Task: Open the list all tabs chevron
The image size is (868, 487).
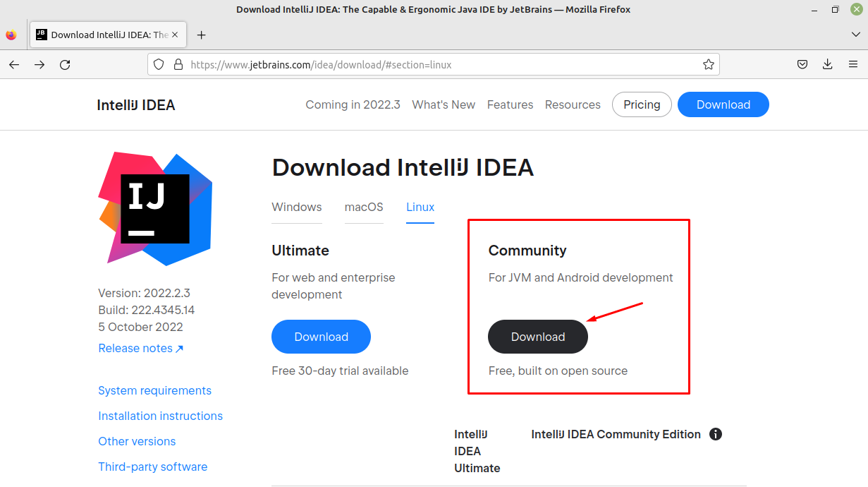Action: (x=855, y=34)
